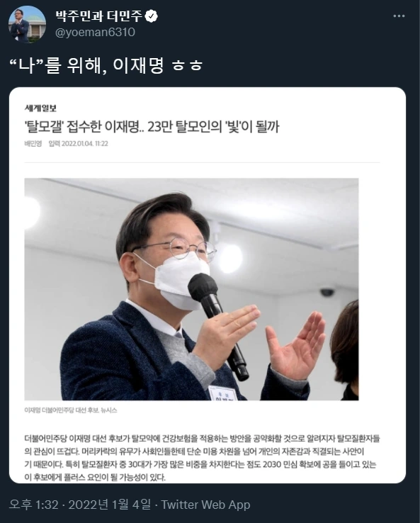Open the author's round profile avatar
Screen dimensions: 420x523
(x=27, y=24)
